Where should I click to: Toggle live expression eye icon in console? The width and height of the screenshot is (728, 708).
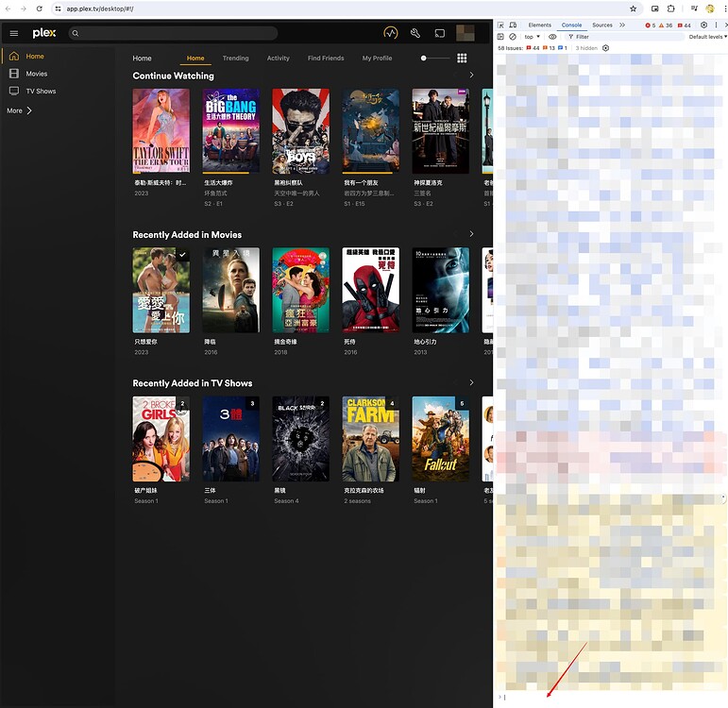coord(553,37)
